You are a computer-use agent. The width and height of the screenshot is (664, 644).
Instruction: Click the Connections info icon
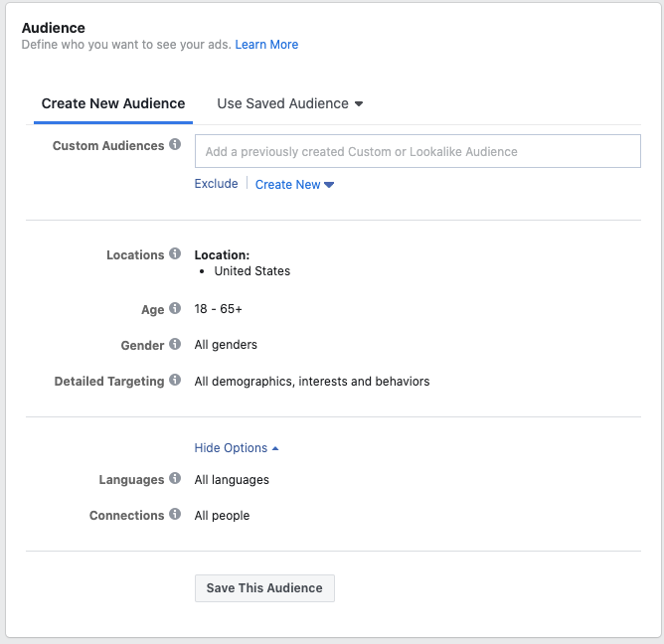[175, 515]
